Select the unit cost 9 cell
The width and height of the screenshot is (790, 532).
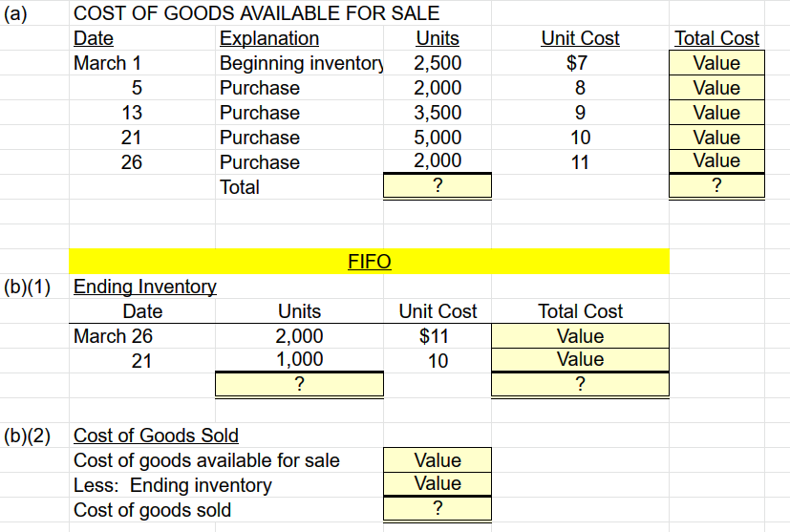(580, 113)
